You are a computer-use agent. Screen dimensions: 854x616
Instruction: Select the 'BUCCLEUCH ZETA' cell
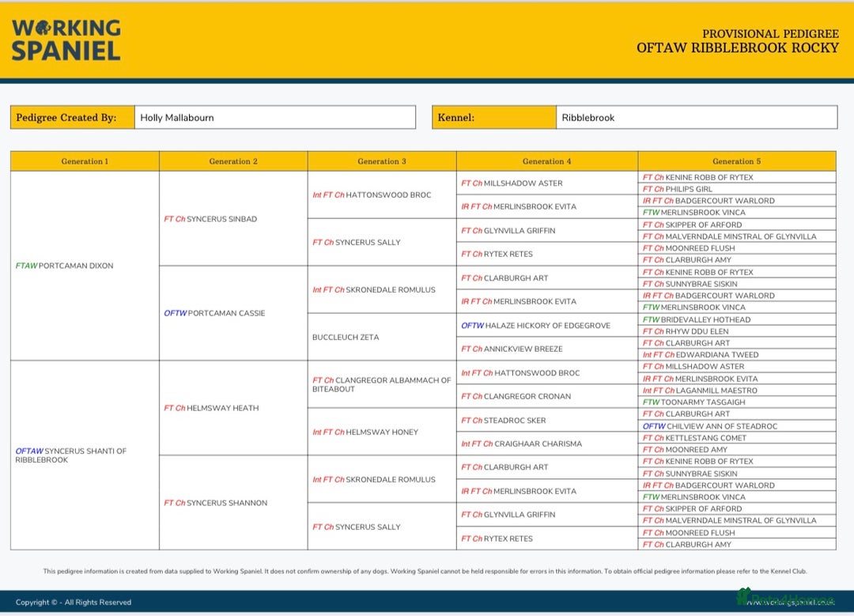[382, 337]
